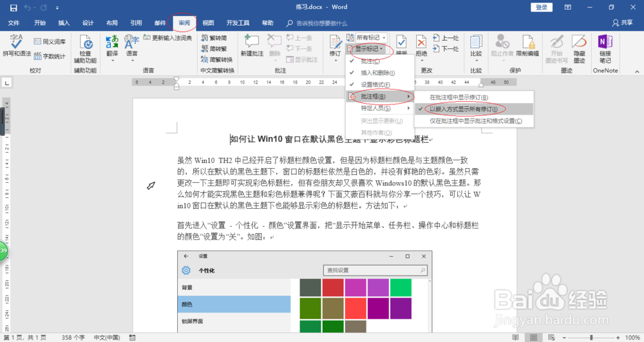
Task: Run the 拼写和语法 spelling check
Action: (x=17, y=46)
